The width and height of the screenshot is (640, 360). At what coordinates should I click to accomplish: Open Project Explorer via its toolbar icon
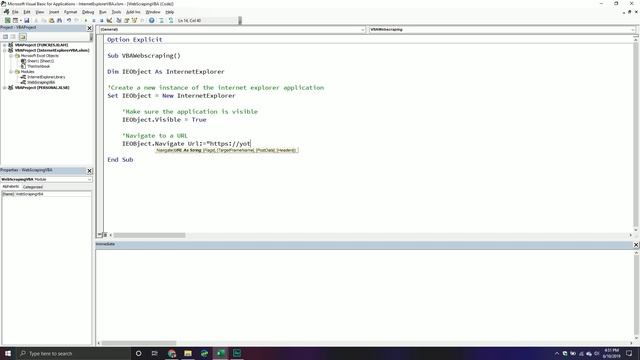click(x=119, y=20)
